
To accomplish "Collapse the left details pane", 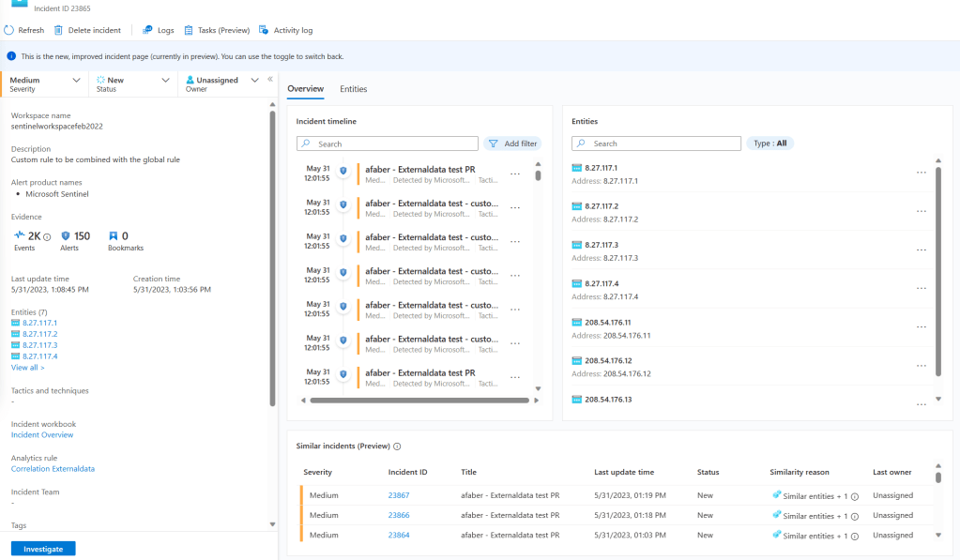I will pos(270,80).
